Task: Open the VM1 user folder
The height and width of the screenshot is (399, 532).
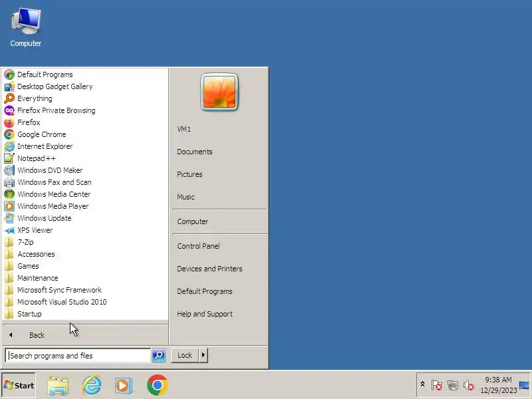Action: tap(184, 129)
